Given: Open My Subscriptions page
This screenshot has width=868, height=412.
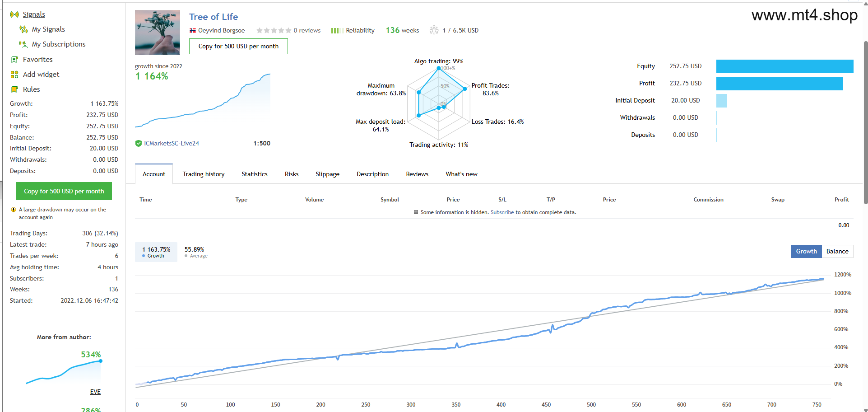Looking at the screenshot, I should pyautogui.click(x=59, y=44).
